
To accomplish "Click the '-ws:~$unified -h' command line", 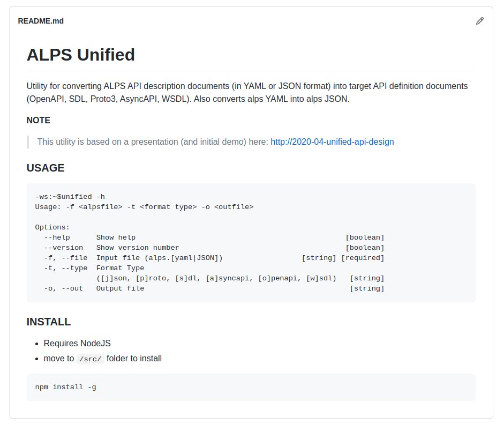I will (70, 197).
